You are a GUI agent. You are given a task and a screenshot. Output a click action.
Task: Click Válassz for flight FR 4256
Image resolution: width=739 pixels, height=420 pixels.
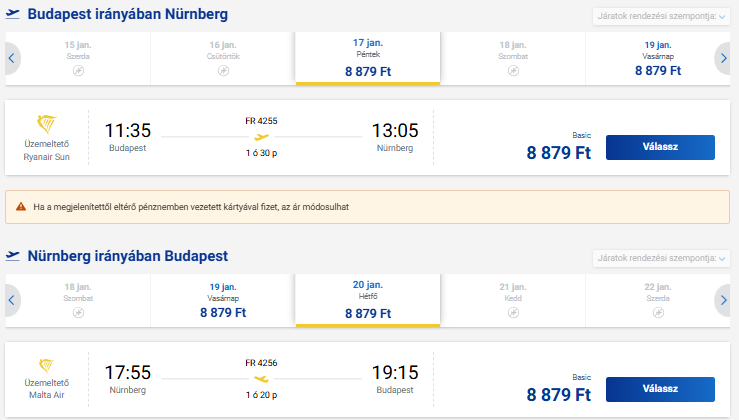(660, 389)
